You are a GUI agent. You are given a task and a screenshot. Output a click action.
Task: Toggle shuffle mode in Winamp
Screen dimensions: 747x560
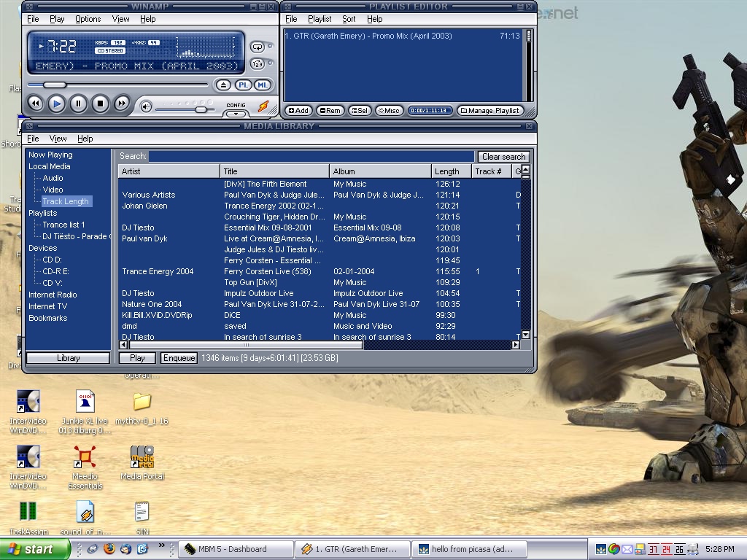(258, 64)
